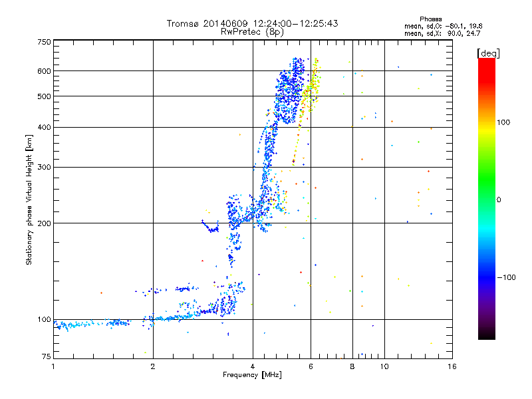Viewport: 532px width, 399px height.
Task: Click the y-axis tick label '750'
Action: tap(44, 42)
